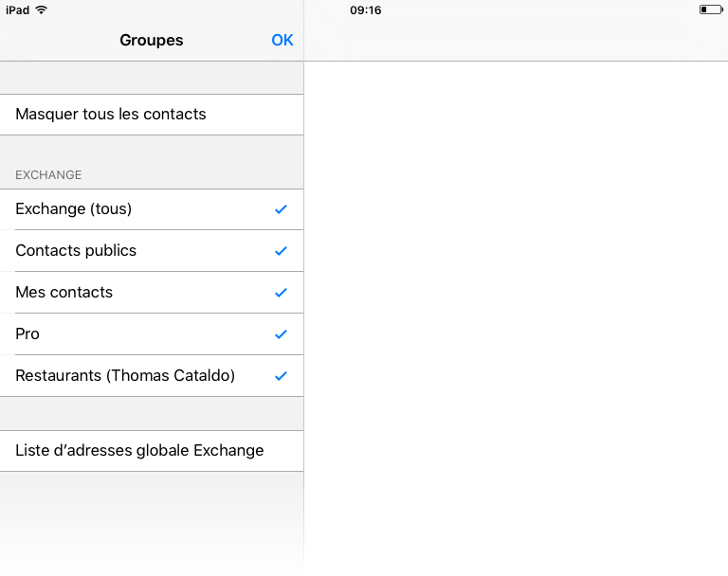Tap the Mes contacts row label
The height and width of the screenshot is (576, 728).
(x=64, y=293)
